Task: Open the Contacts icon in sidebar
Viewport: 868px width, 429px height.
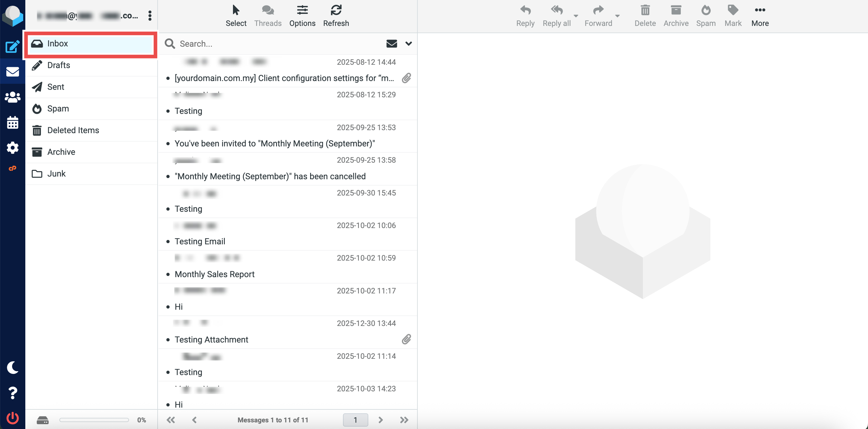Action: [x=12, y=97]
